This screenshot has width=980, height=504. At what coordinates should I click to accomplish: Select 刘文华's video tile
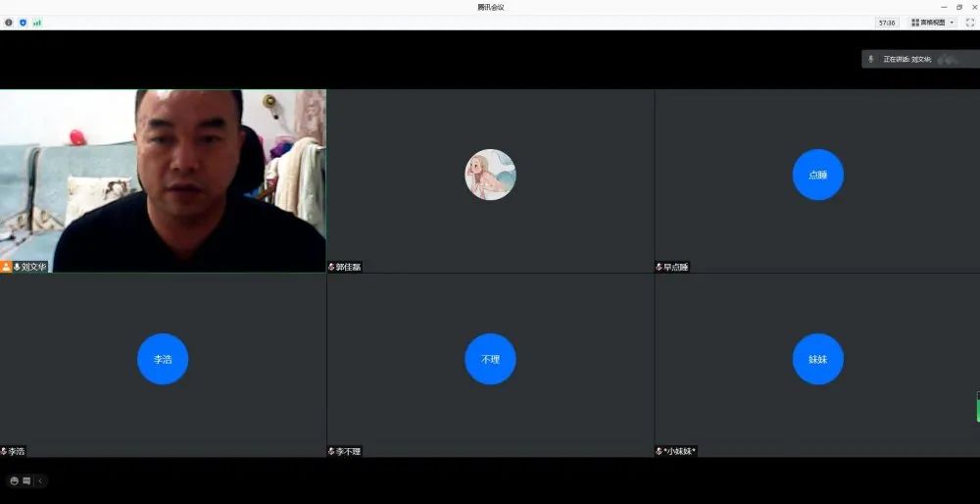[163, 180]
